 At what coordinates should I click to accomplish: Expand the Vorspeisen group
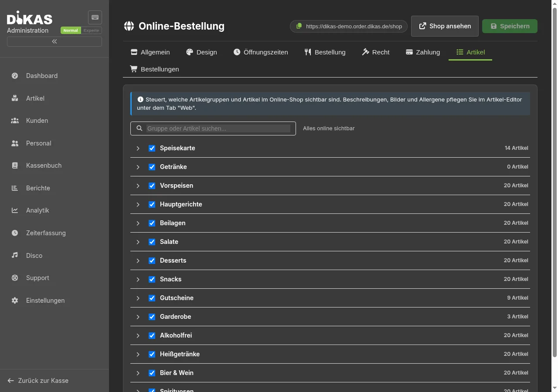(138, 186)
